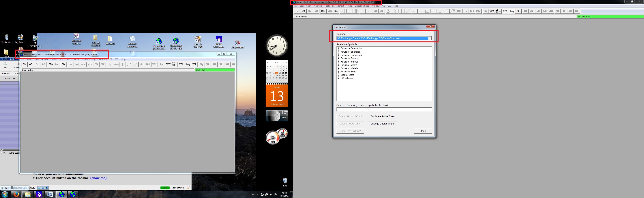The height and width of the screenshot is (198, 644).
Task: Open Help menu in Interactive Brokers window
Action: 396,6
